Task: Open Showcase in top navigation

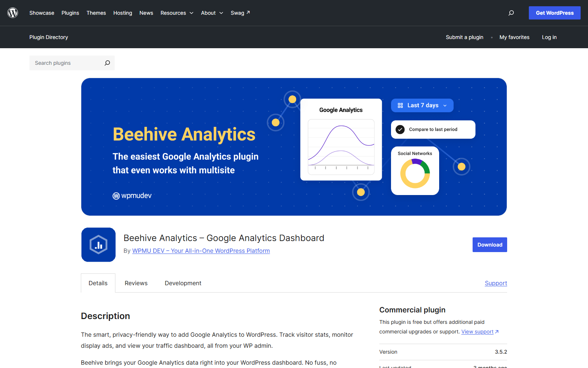Action: click(x=42, y=13)
